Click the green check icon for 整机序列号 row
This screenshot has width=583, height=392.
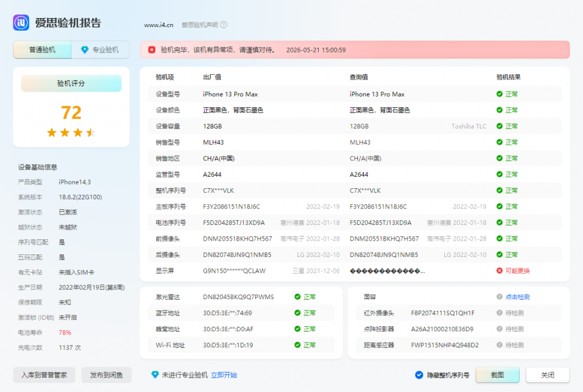[x=499, y=190]
